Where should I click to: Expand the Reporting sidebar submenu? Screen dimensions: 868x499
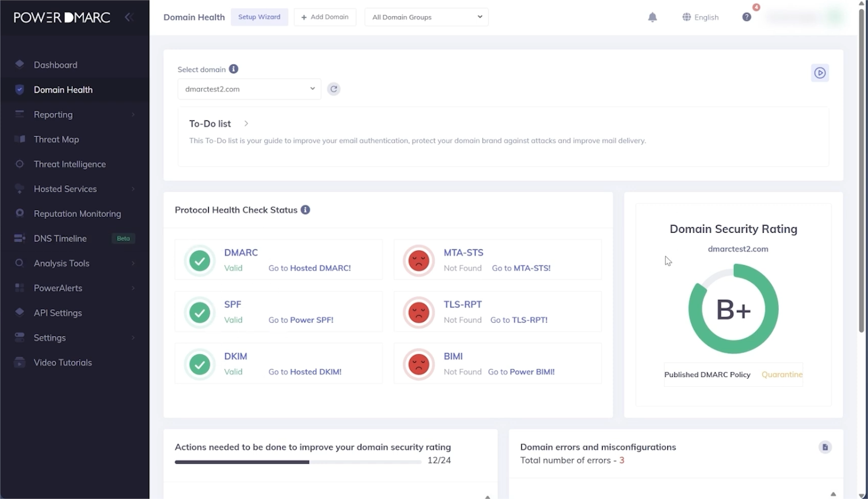(x=133, y=114)
